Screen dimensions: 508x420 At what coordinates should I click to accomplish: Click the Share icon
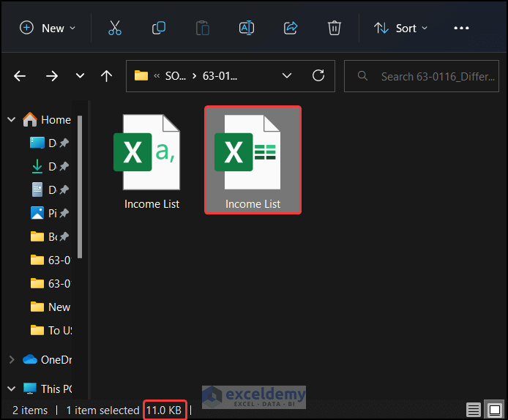click(291, 29)
